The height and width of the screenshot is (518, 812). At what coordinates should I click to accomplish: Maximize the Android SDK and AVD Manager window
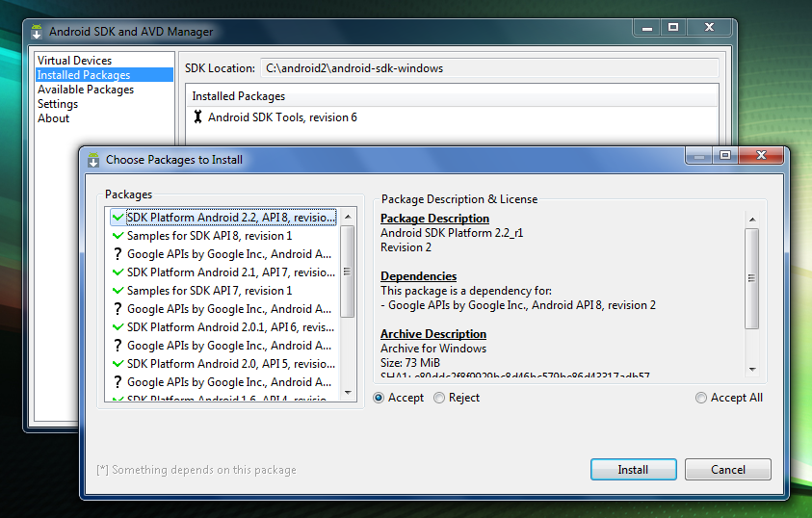pyautogui.click(x=673, y=28)
